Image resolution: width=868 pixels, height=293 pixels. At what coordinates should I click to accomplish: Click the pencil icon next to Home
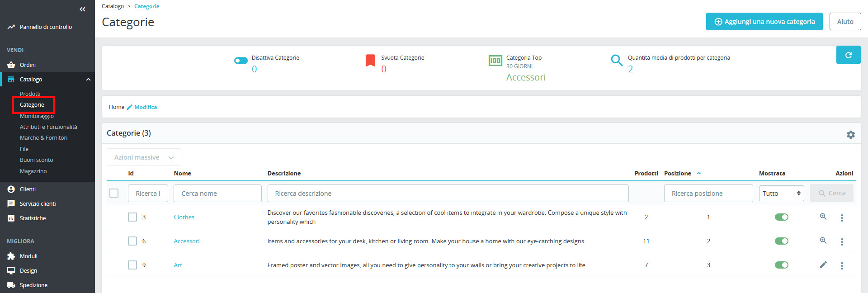click(129, 107)
